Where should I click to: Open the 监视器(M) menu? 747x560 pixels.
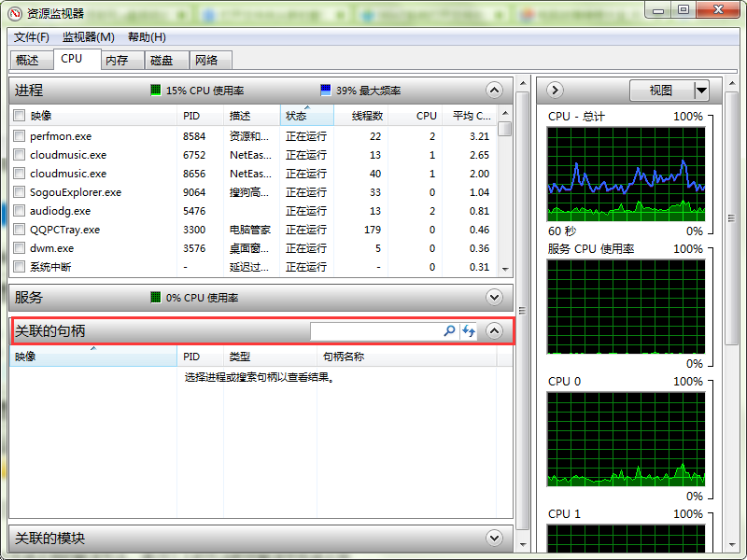pyautogui.click(x=88, y=37)
